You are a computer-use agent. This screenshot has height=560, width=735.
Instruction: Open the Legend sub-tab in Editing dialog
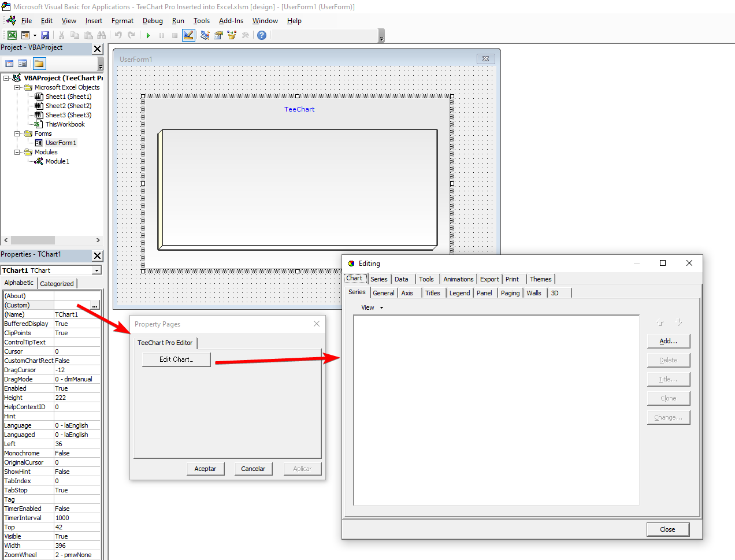coord(460,293)
